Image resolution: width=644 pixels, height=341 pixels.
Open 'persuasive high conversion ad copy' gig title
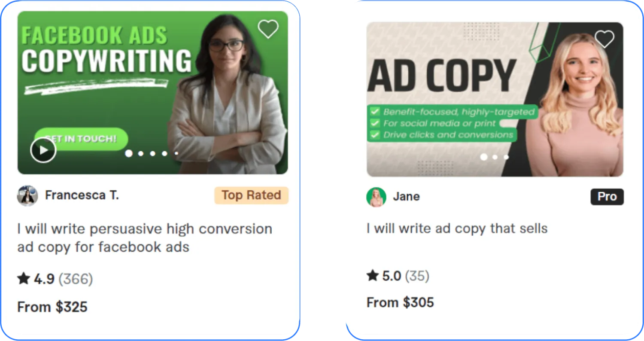click(x=145, y=238)
